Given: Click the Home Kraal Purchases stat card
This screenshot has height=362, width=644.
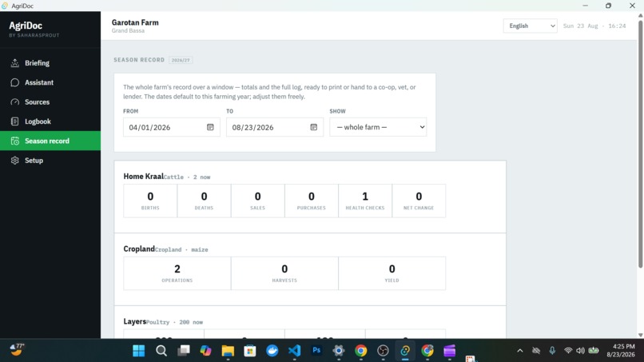Looking at the screenshot, I should (312, 201).
